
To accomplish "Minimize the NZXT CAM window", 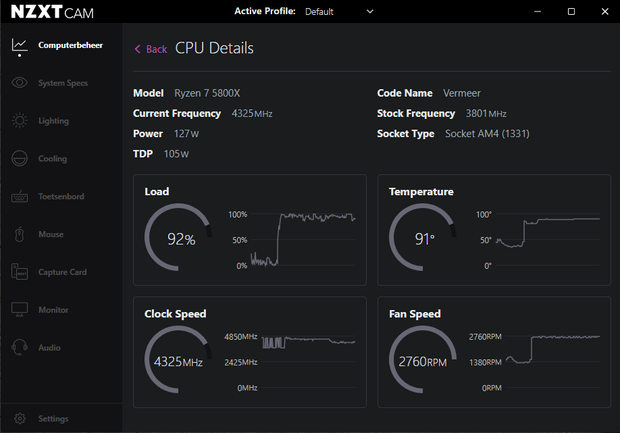I will tap(537, 11).
